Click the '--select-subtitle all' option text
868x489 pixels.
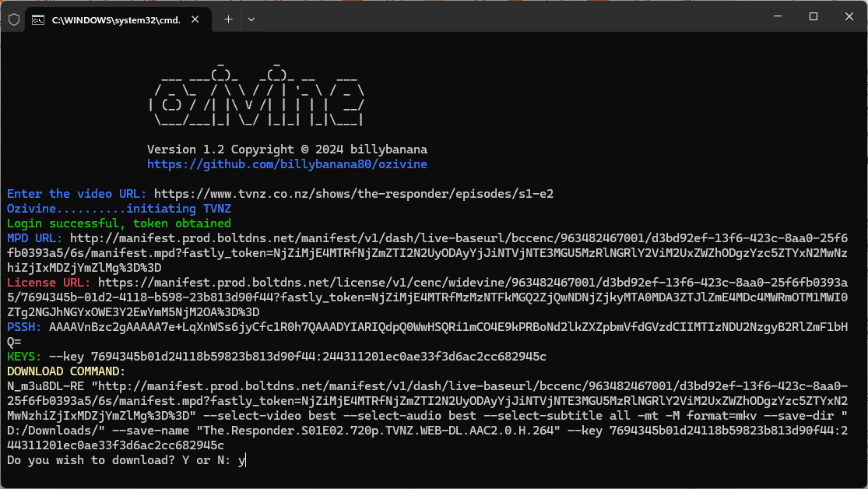(557, 416)
